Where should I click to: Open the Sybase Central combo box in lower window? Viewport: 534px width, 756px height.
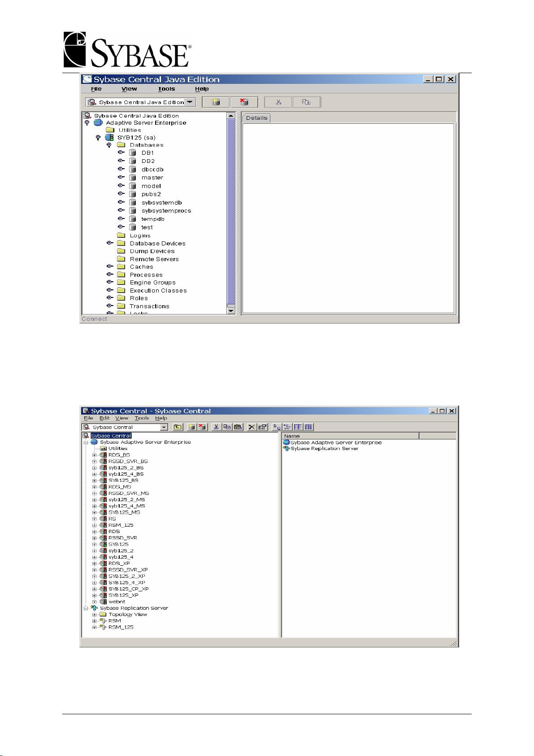click(x=164, y=427)
